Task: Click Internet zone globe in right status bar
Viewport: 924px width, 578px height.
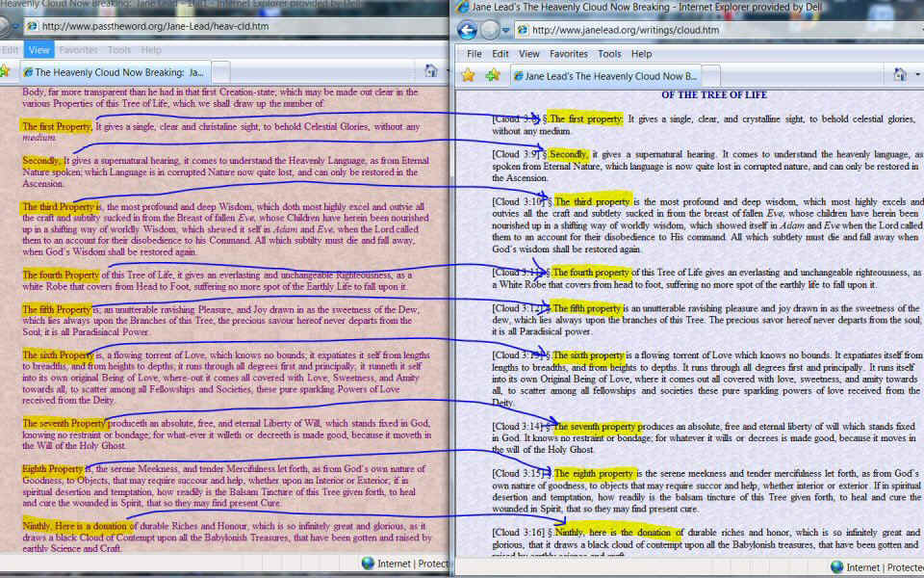Action: tap(836, 566)
